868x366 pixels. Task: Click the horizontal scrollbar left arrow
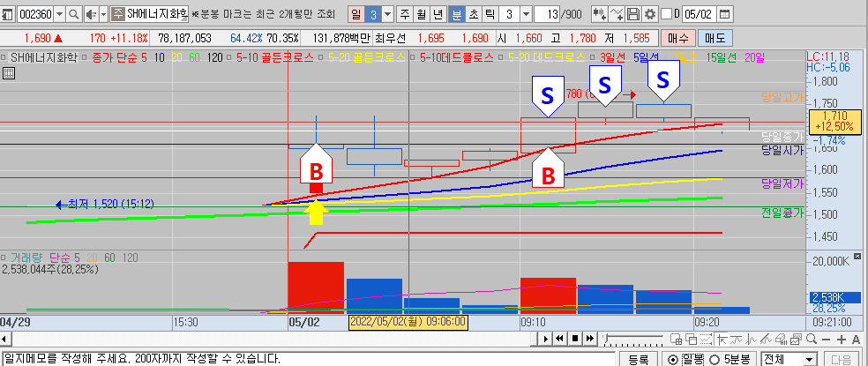(x=5, y=339)
